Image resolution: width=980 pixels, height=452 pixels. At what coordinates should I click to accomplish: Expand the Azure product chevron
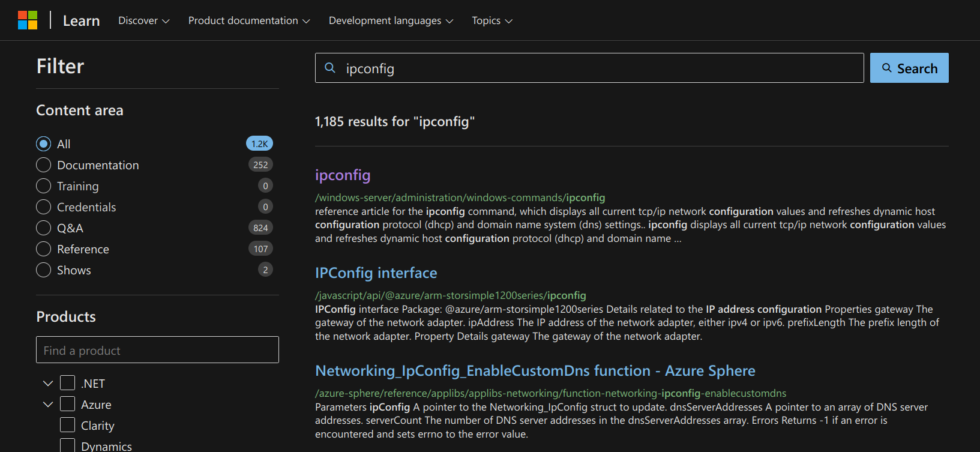click(48, 404)
